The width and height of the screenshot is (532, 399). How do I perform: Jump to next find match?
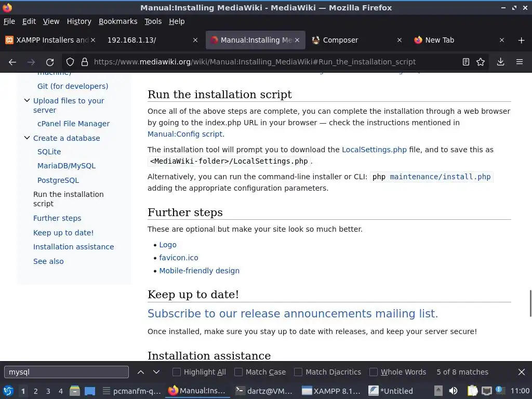(x=156, y=372)
